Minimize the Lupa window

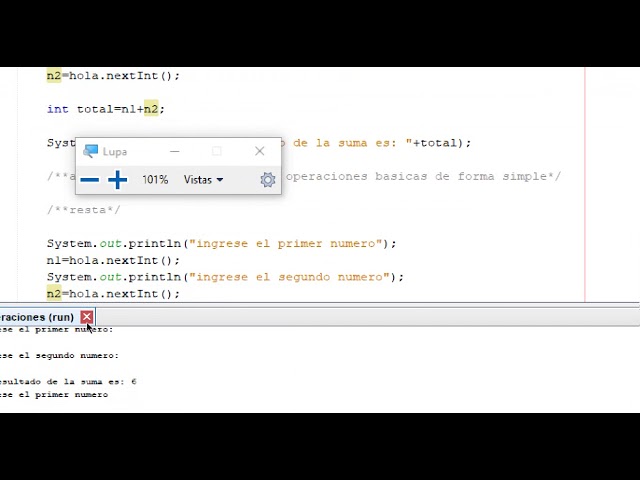point(175,151)
